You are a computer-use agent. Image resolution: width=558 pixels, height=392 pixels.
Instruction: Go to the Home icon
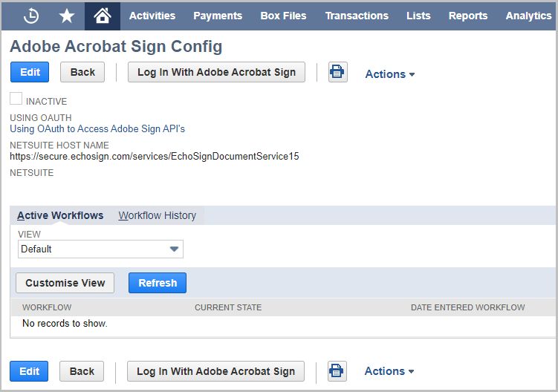tap(102, 16)
